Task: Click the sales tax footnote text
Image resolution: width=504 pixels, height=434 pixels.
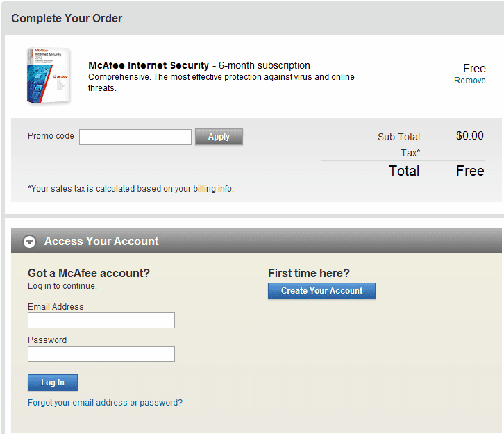Action: tap(131, 189)
